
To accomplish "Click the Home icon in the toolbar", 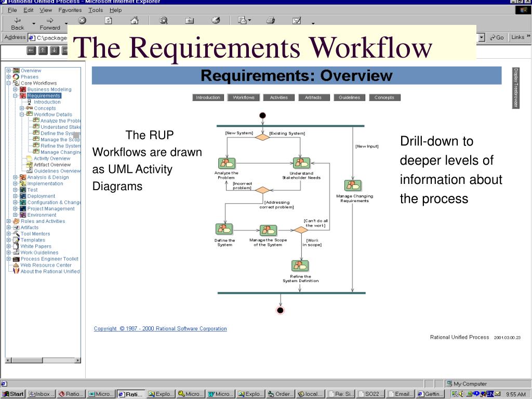I will tap(135, 21).
